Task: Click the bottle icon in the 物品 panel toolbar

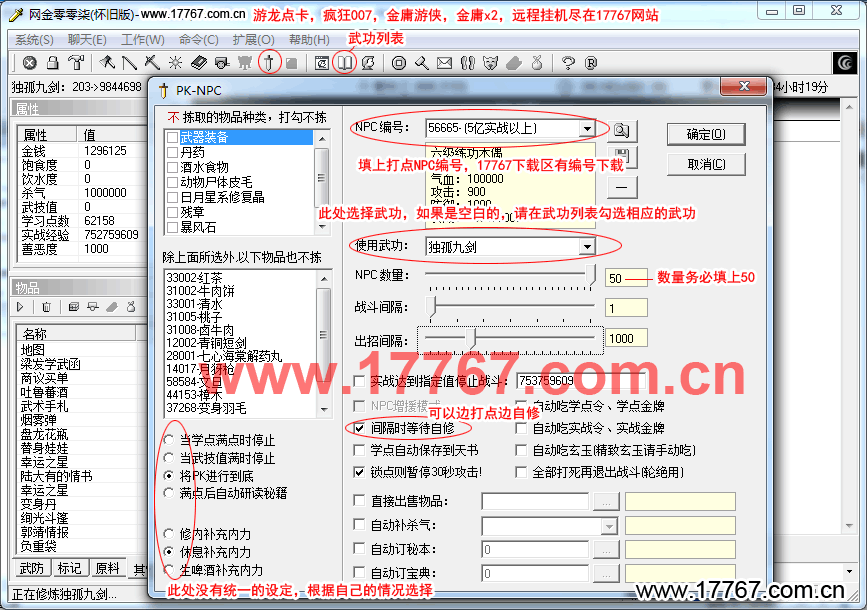Action: pyautogui.click(x=131, y=307)
